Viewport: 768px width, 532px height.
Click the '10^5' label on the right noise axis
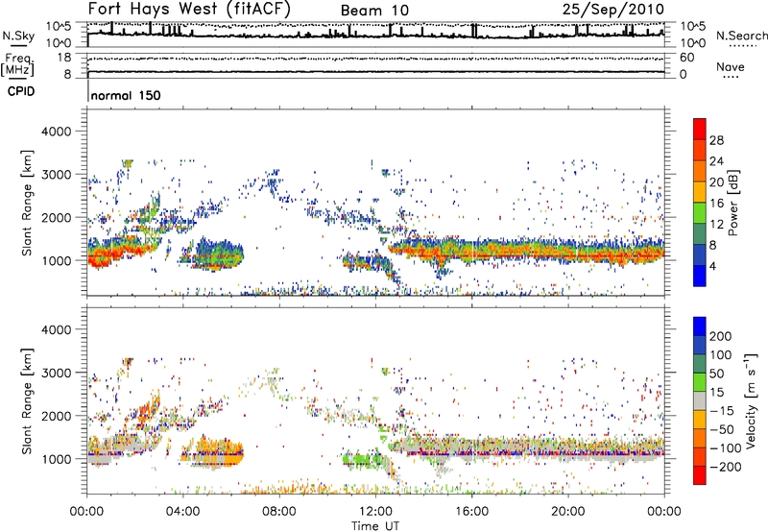(x=693, y=27)
